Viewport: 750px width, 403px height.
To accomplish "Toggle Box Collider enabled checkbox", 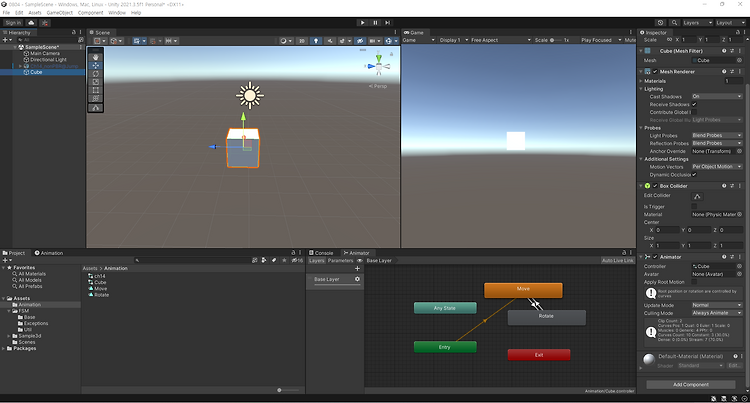I will point(655,185).
